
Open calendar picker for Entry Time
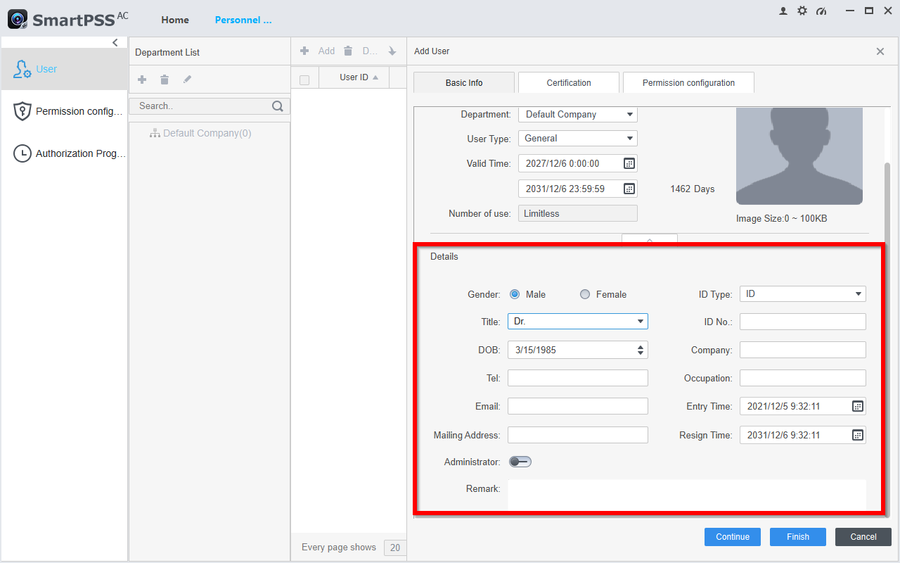pyautogui.click(x=857, y=406)
